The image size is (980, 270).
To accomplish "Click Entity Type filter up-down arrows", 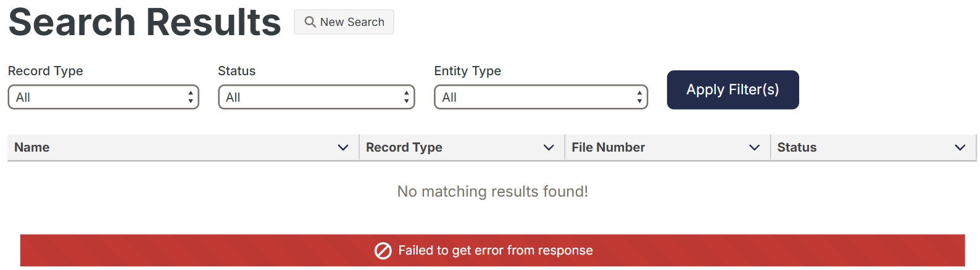I will [639, 97].
